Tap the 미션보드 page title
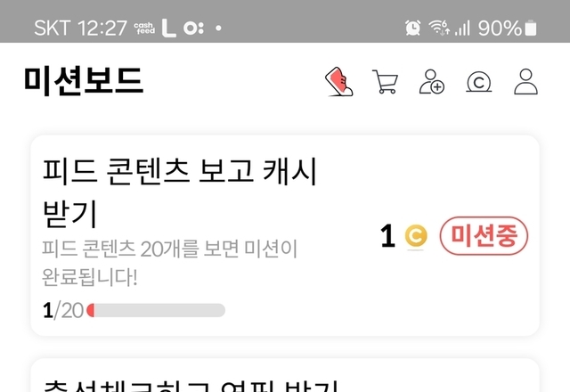Screen dimensions: 570x392 coord(84,81)
